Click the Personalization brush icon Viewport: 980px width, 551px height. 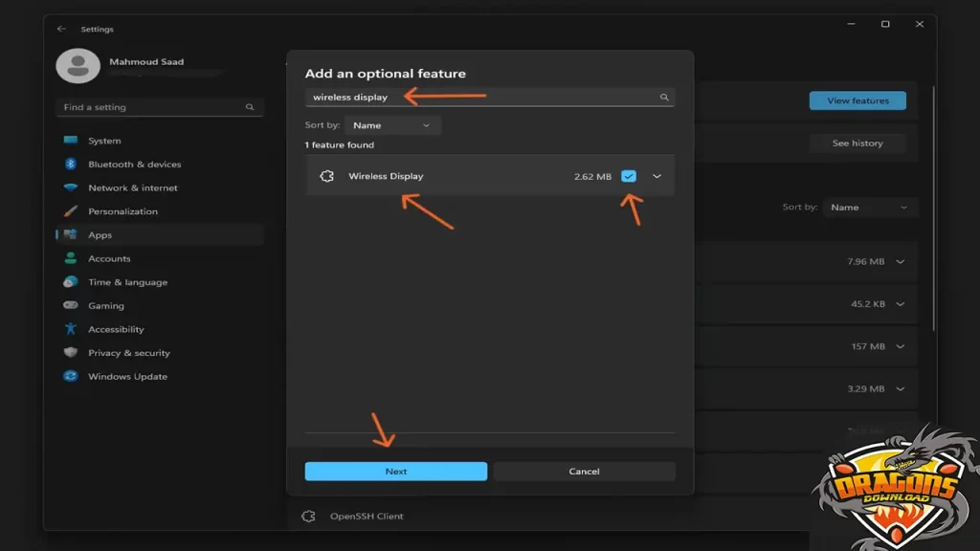70,211
